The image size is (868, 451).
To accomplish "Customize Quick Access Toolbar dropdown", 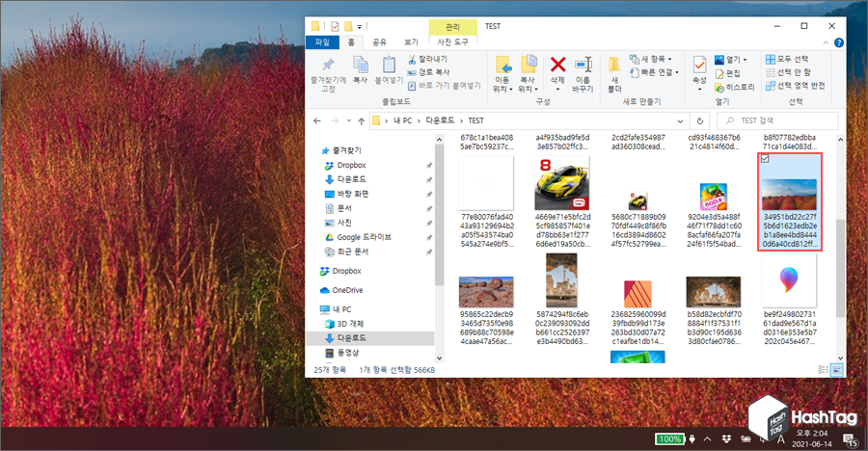I will coord(360,27).
